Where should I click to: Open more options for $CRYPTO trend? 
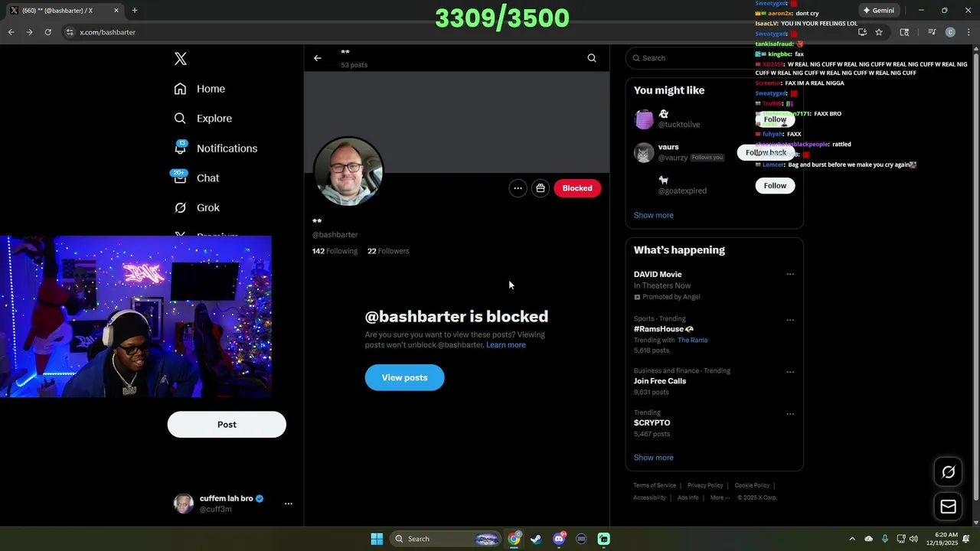pos(790,414)
